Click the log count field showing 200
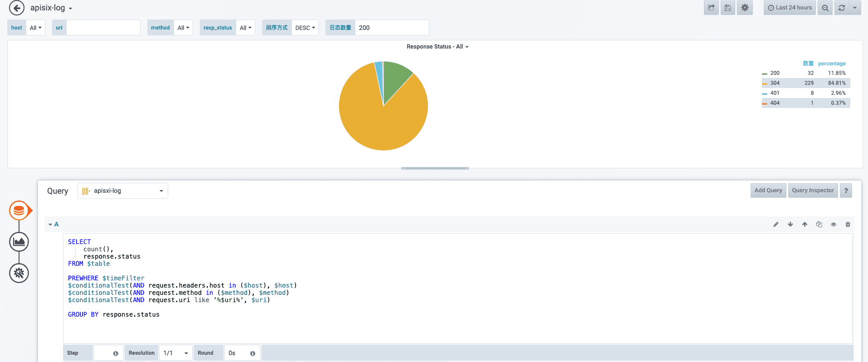This screenshot has width=868, height=362. [392, 28]
